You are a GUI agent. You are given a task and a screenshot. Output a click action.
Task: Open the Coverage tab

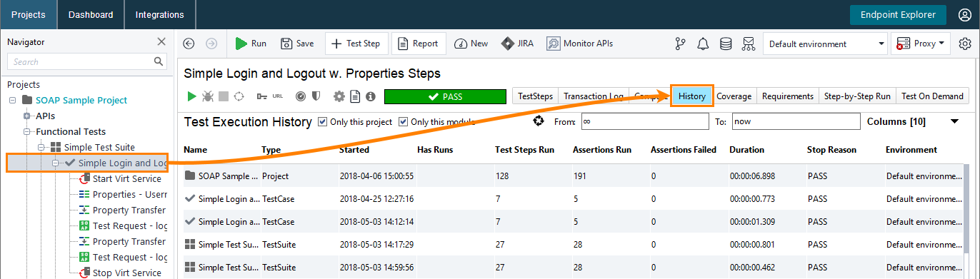tap(734, 96)
